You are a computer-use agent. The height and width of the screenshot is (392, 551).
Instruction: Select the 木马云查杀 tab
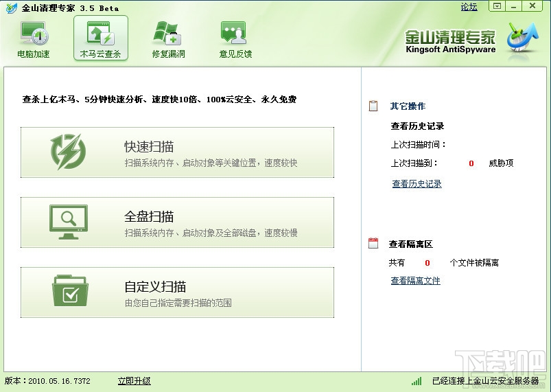[100, 38]
